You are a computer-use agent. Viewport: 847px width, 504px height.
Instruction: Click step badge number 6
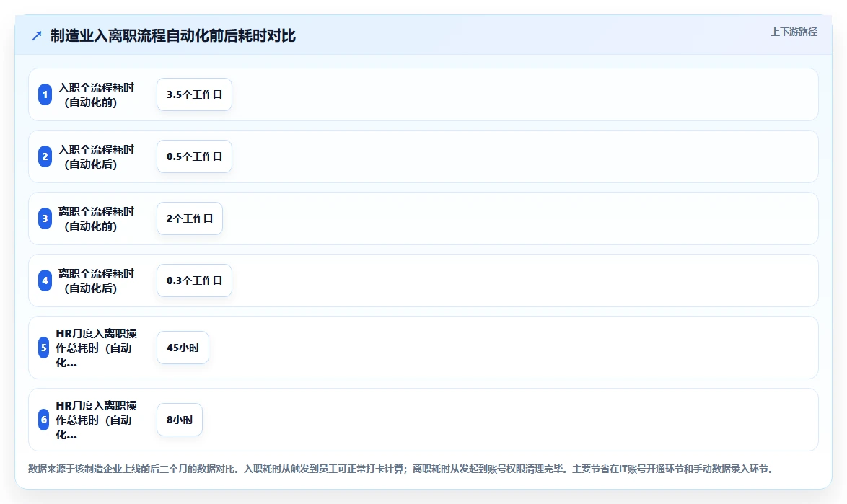point(44,420)
